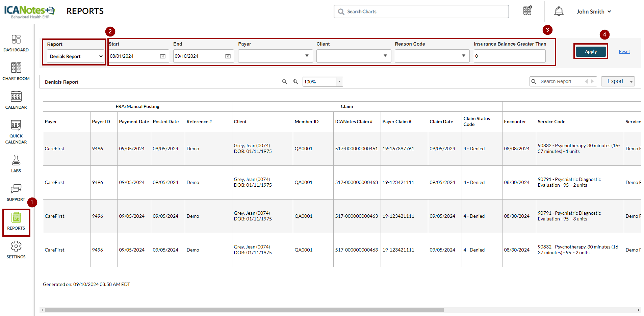The height and width of the screenshot is (316, 644).
Task: Click the zoom in magnifier icon
Action: 295,82
